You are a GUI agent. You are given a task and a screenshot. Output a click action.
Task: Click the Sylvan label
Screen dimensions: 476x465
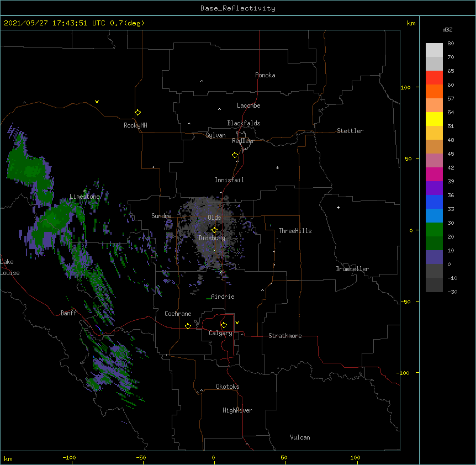click(215, 135)
